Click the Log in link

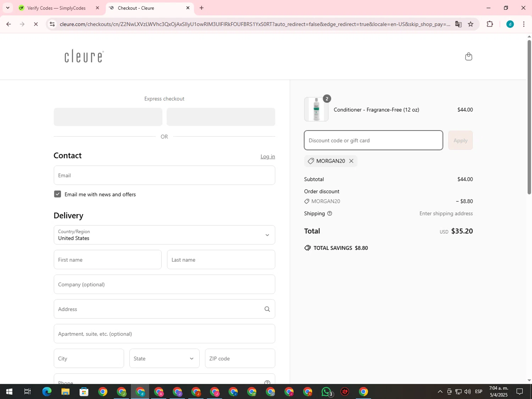(x=268, y=156)
